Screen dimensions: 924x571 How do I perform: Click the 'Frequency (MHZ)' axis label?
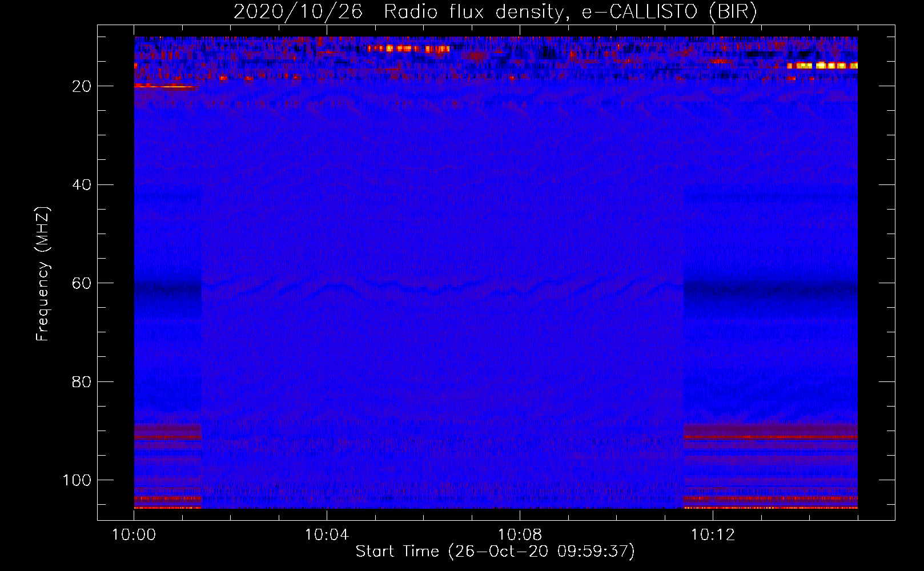coord(43,274)
